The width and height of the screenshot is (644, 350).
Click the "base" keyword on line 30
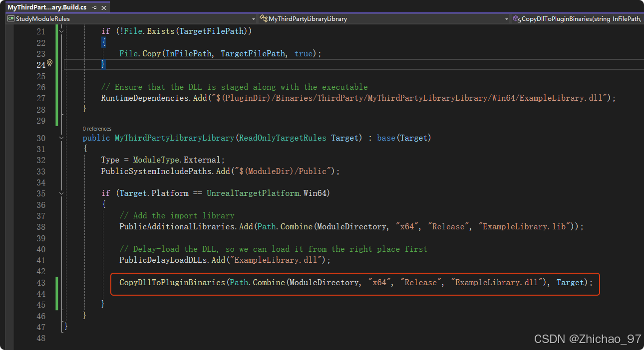tap(386, 138)
